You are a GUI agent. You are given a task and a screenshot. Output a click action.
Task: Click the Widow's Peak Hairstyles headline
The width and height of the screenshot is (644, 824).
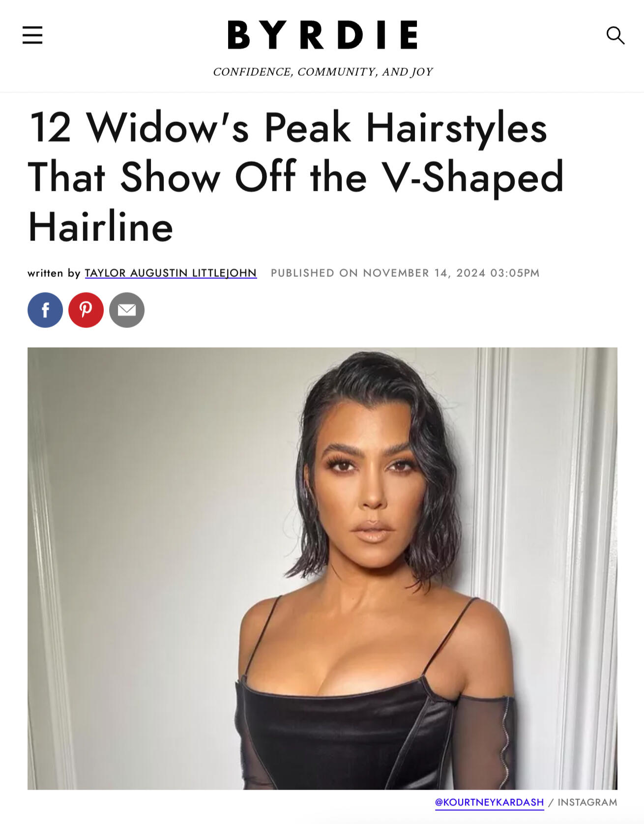(x=296, y=177)
